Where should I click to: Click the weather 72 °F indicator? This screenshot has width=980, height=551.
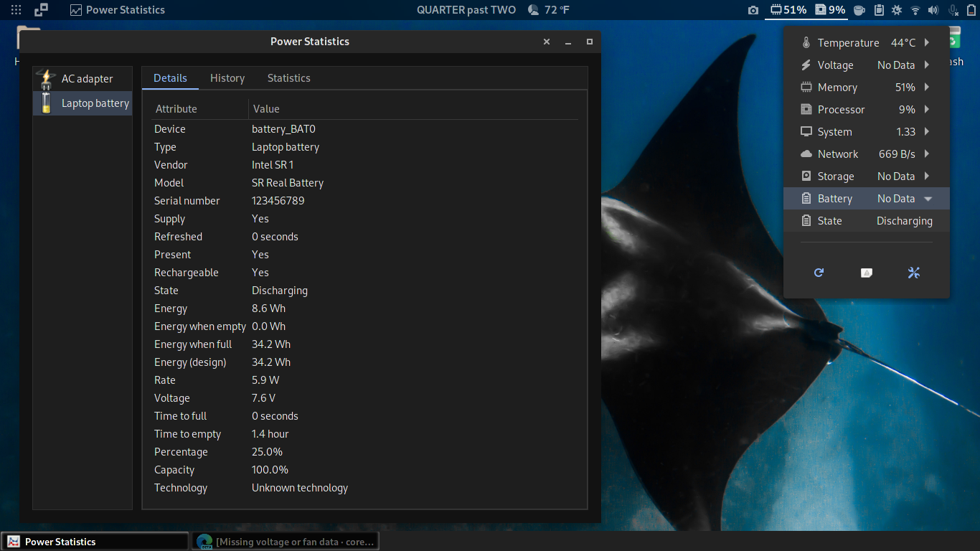(549, 10)
